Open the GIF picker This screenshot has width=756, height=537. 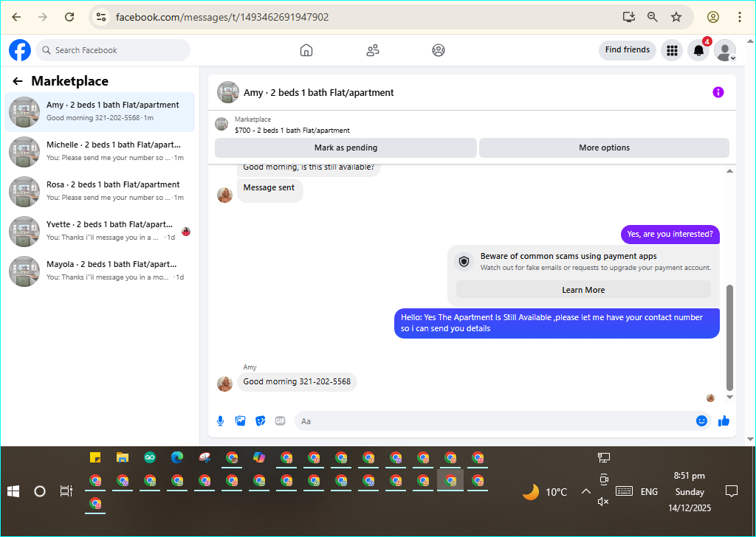click(x=280, y=421)
